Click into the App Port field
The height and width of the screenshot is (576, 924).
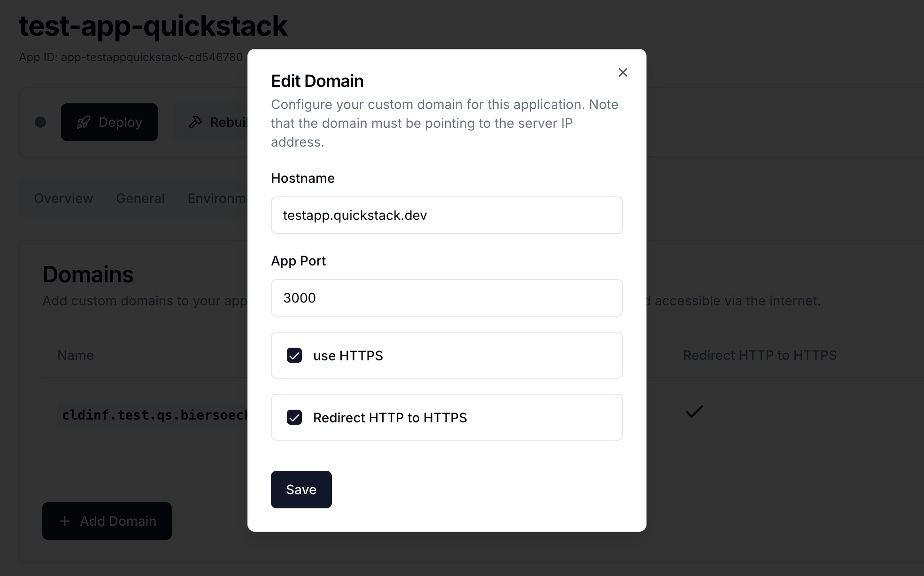[447, 298]
